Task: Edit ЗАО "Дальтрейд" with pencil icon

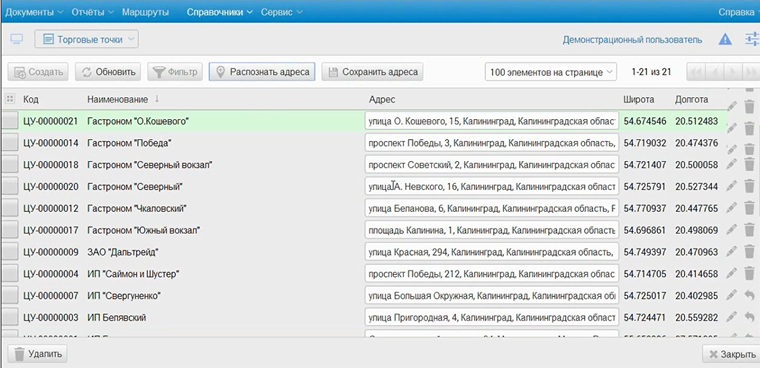Action: point(731,252)
